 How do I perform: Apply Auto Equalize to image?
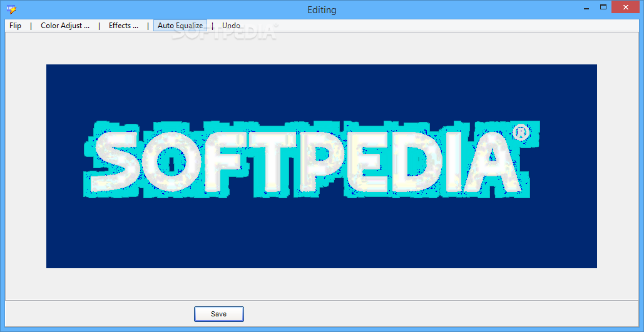click(180, 26)
